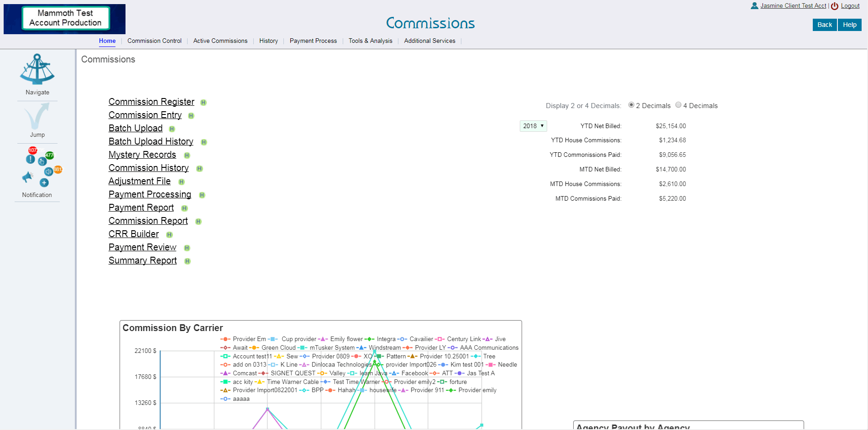Select the 2 Decimals radio button
The image size is (868, 430).
[x=631, y=105]
